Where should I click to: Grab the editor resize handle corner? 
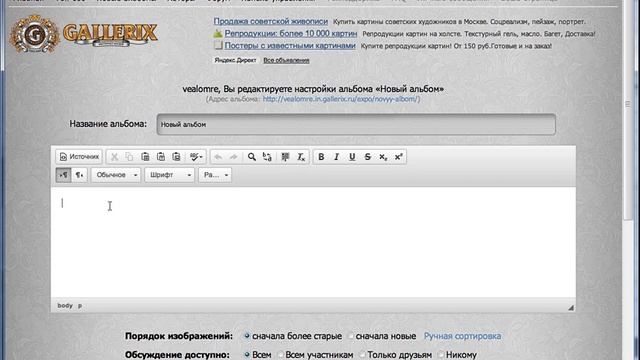[x=571, y=307]
